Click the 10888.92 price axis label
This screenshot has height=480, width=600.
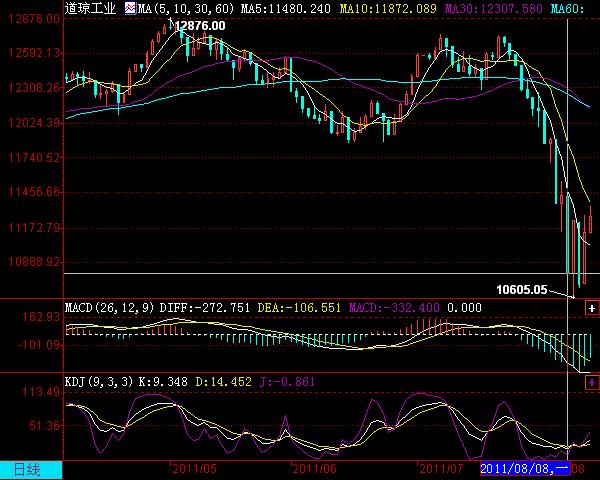pyautogui.click(x=34, y=262)
